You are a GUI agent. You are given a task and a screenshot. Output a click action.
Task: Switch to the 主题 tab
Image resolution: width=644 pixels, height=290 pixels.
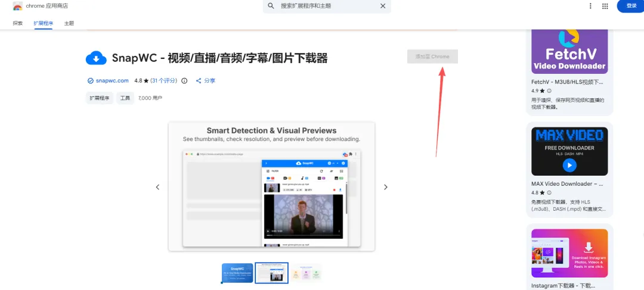pyautogui.click(x=69, y=23)
